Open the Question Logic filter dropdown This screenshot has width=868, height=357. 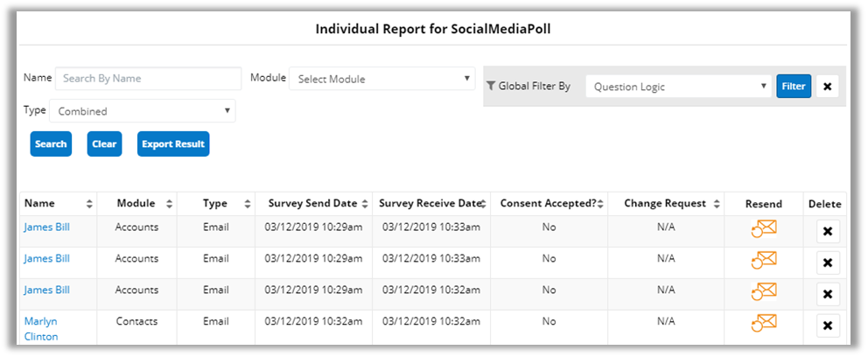coord(677,87)
